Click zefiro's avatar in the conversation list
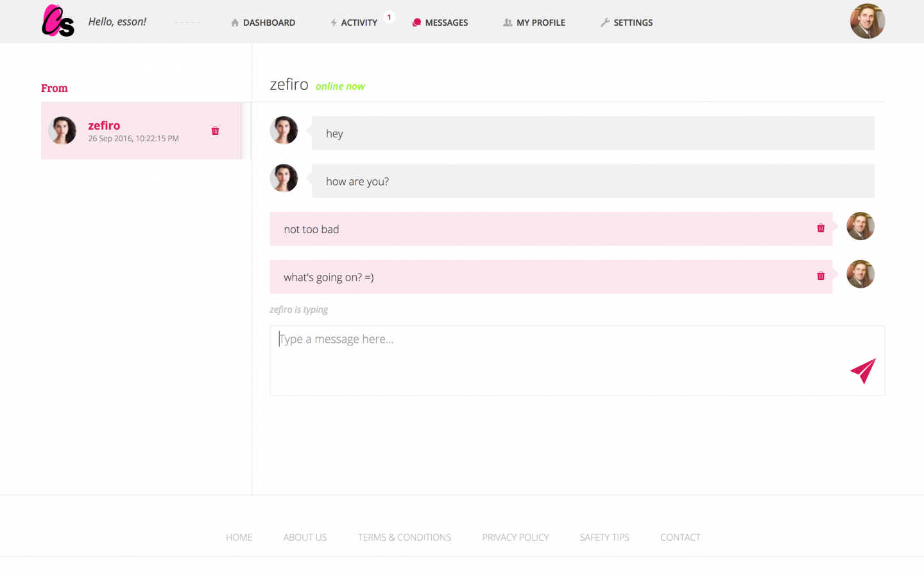The height and width of the screenshot is (578, 924). (62, 130)
